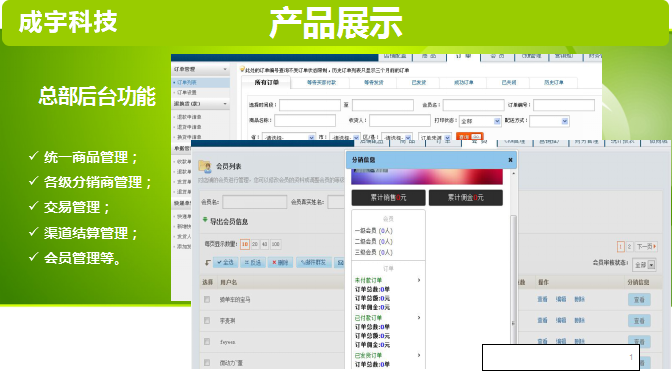
Task: Select 订单列表 in the sidebar
Action: click(187, 82)
